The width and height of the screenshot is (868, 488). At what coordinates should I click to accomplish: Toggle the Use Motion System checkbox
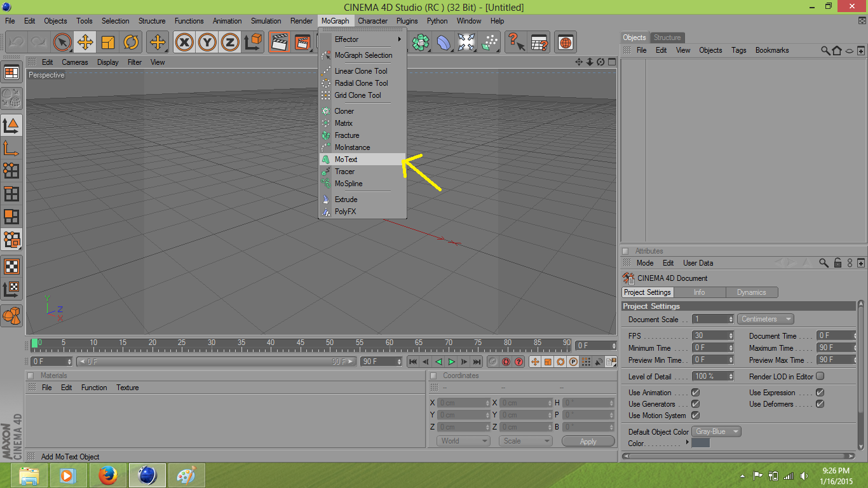coord(695,416)
